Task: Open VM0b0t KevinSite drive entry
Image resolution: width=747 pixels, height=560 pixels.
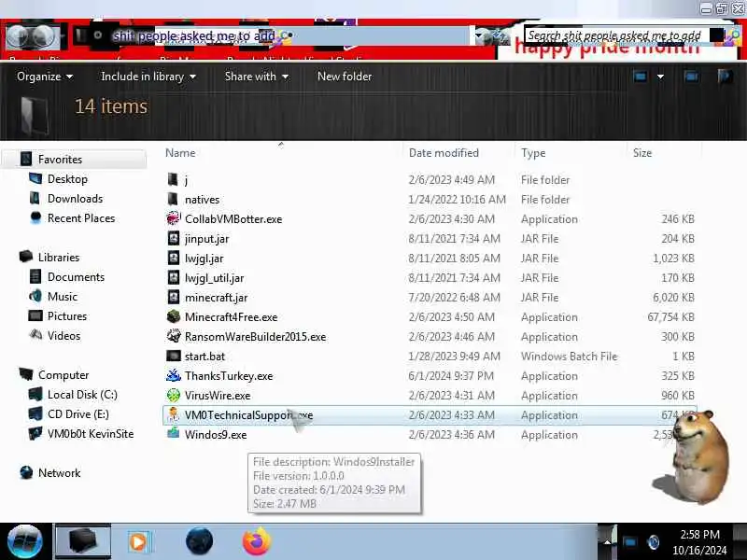Action: tap(91, 433)
